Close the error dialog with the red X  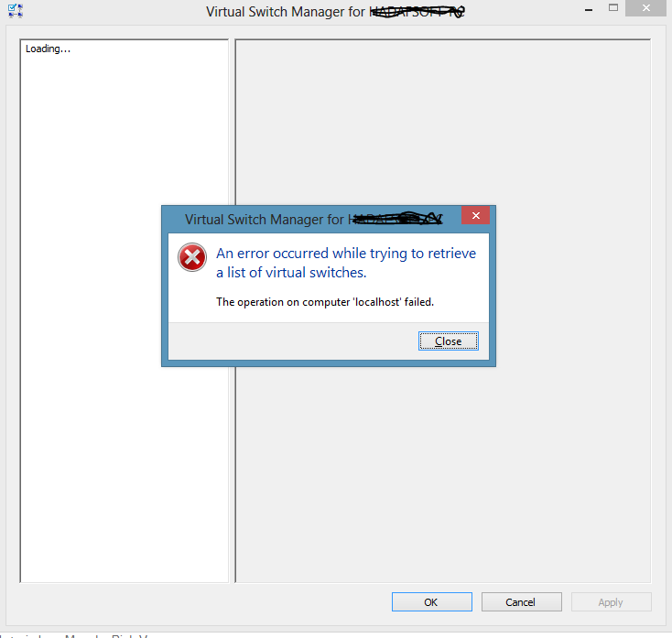click(x=475, y=215)
